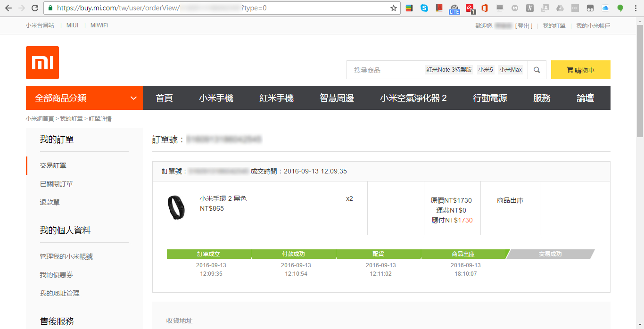
Task: Open the 小米空氣淨化器 2 nav item
Action: coord(413,98)
